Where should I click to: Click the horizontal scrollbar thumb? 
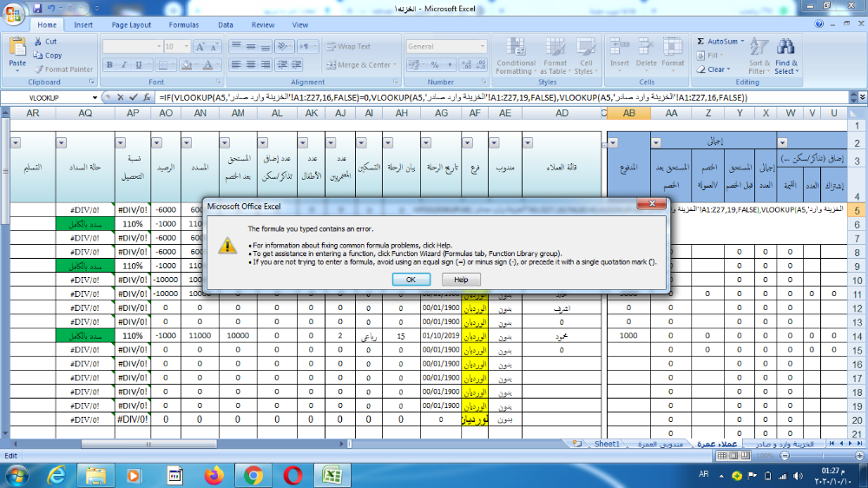coord(149,445)
